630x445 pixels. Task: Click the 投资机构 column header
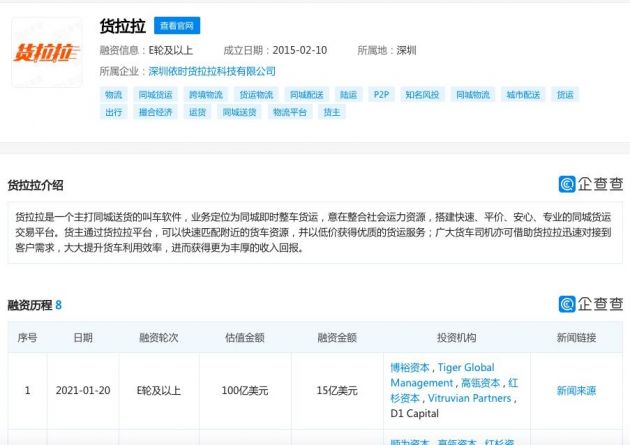coord(457,338)
